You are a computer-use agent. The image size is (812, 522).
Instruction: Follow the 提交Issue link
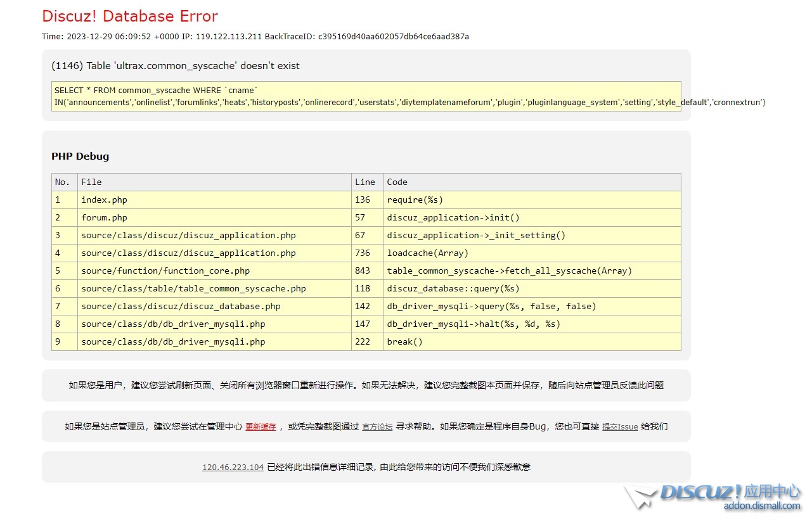pos(619,427)
